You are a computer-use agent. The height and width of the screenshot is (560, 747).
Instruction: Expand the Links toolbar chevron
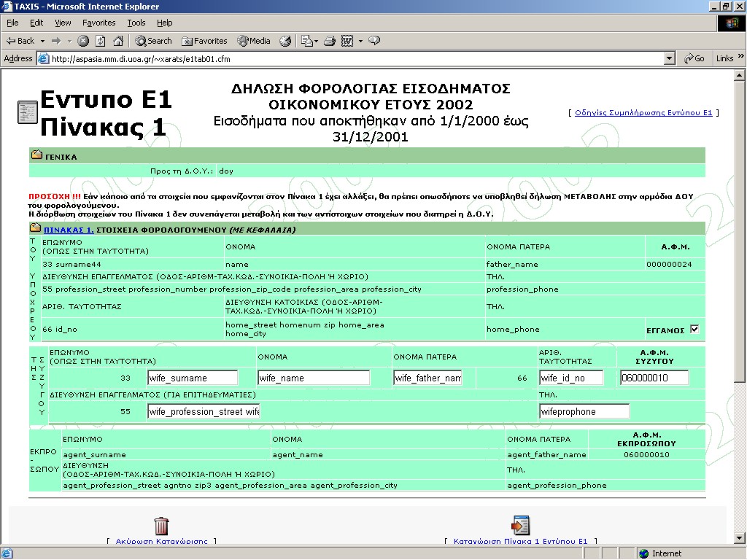741,57
